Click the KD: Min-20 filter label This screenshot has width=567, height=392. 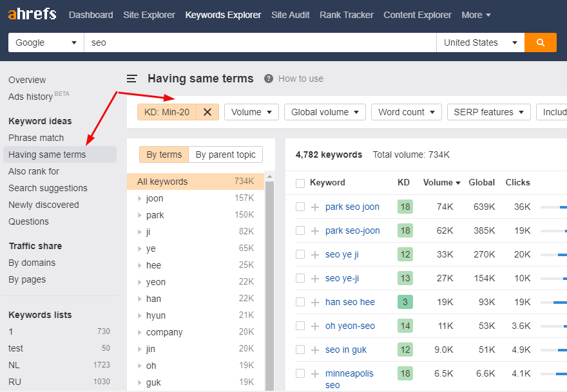(167, 112)
